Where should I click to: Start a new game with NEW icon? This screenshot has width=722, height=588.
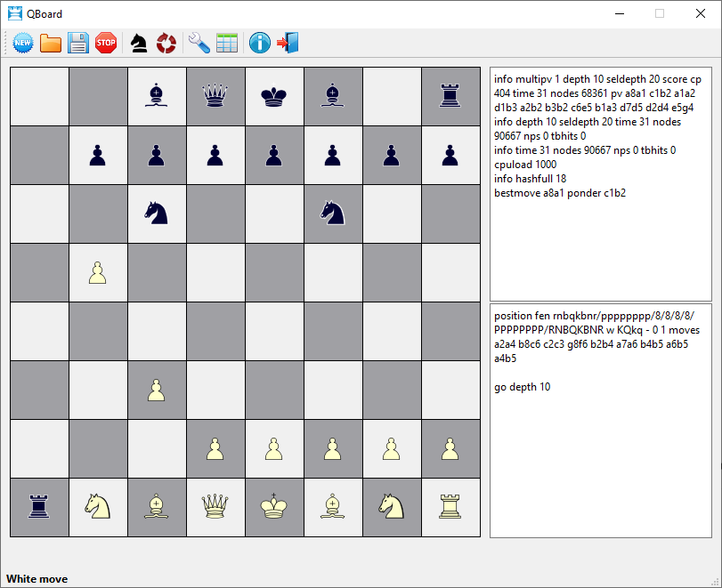point(22,44)
